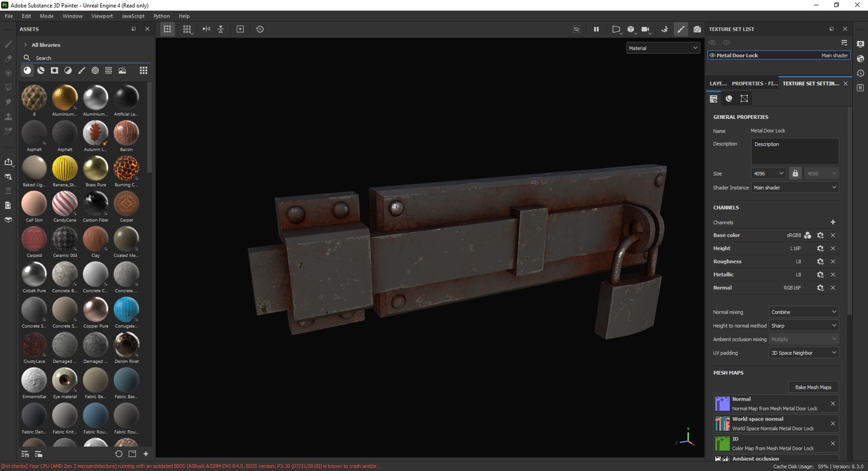Expand the All libraries tree
This screenshot has height=471, width=868.
tap(25, 45)
